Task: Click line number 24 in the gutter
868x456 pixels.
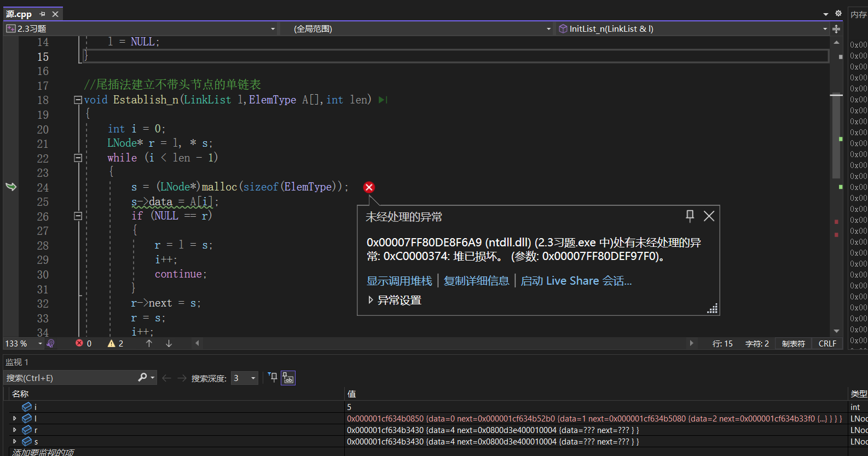Action: point(43,187)
